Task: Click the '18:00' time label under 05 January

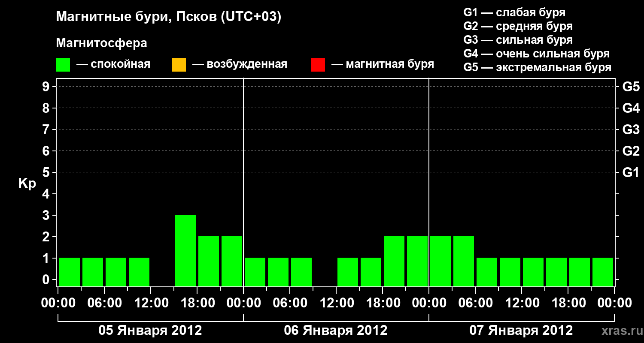Action: coord(197,303)
